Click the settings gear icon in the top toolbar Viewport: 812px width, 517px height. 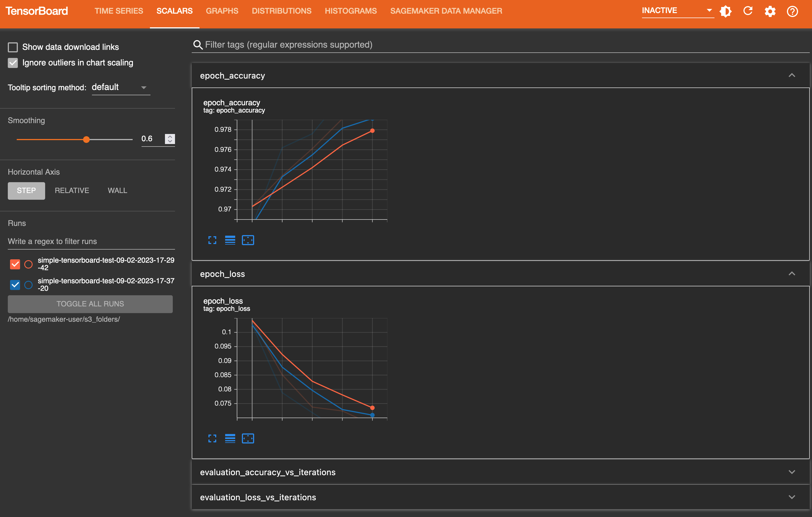point(770,11)
